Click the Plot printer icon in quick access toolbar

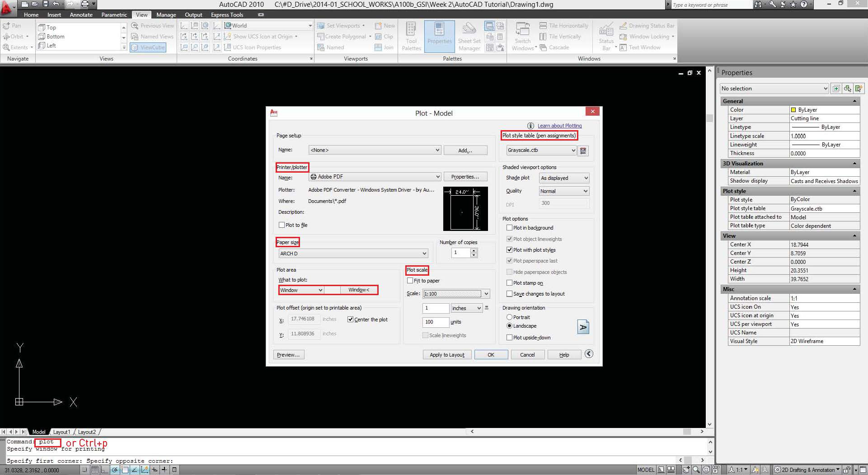[x=84, y=4]
